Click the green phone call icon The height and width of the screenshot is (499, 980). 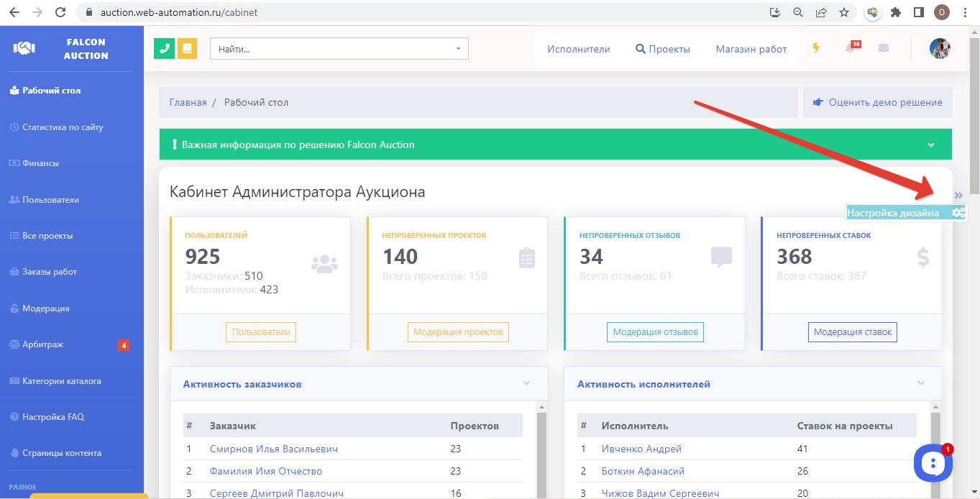point(164,48)
